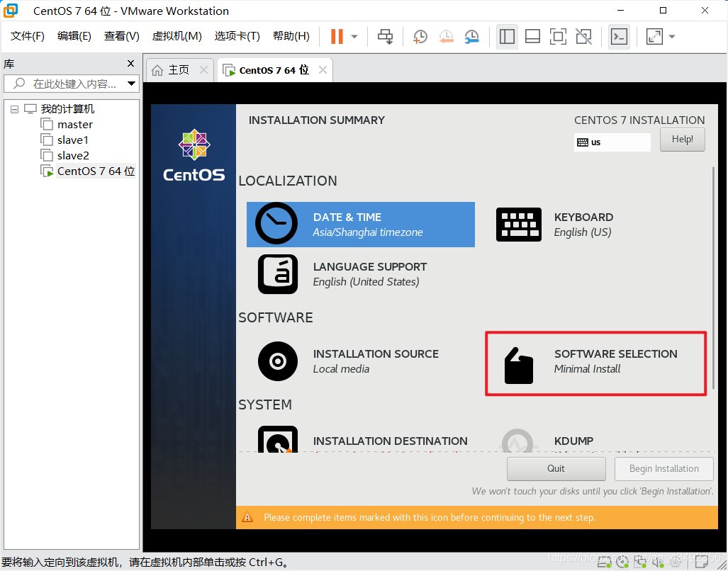Open the 选项卡(T) menu

237,36
